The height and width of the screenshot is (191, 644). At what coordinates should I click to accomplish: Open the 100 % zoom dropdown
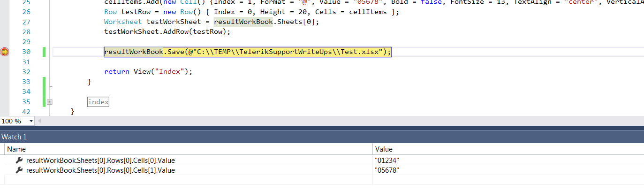coord(31,121)
